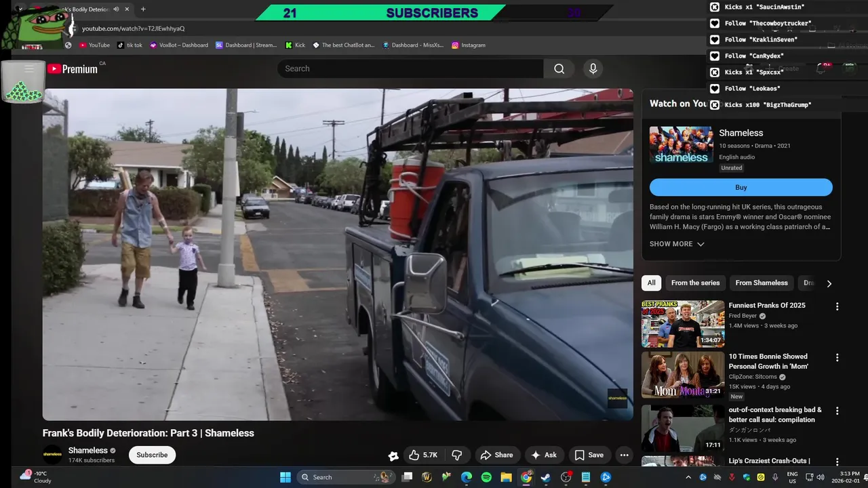Click the Mom 31:21 video thumbnail
The width and height of the screenshot is (868, 488).
tap(683, 375)
